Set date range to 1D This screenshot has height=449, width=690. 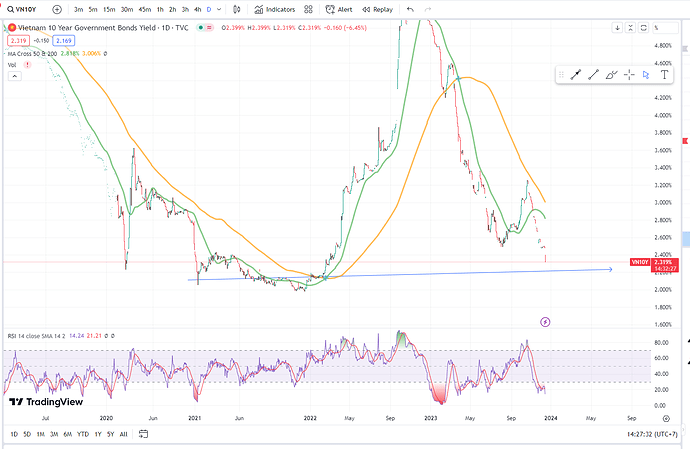click(14, 434)
